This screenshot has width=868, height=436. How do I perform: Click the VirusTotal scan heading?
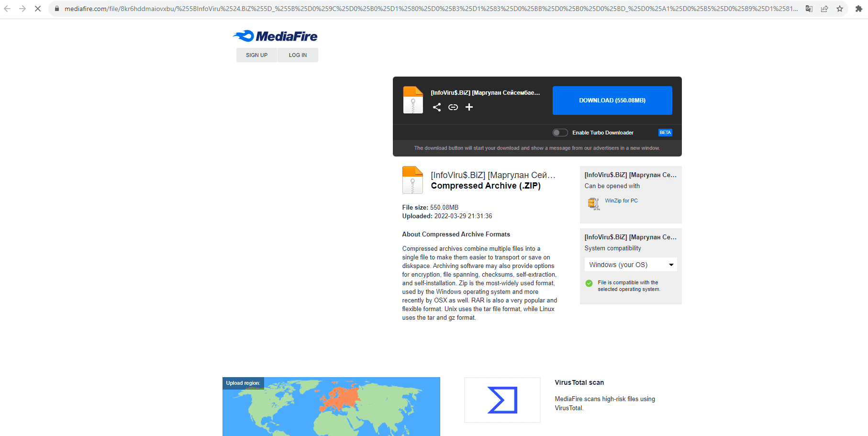(579, 382)
